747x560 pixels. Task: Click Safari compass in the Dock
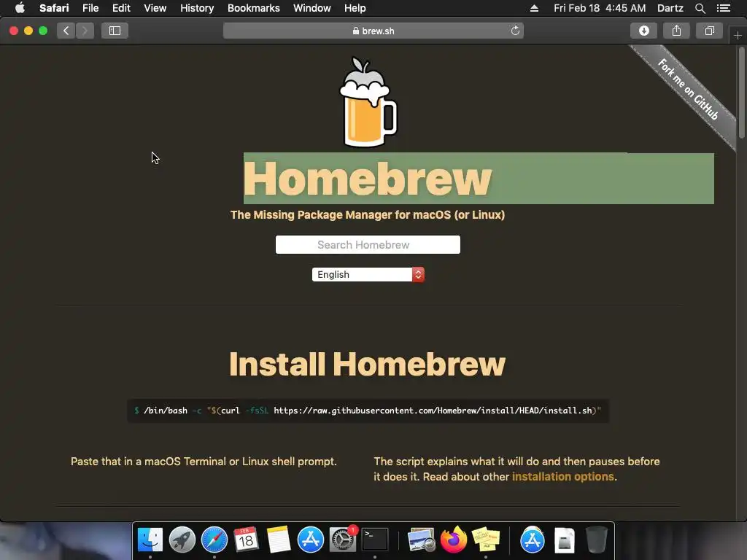[x=214, y=540]
